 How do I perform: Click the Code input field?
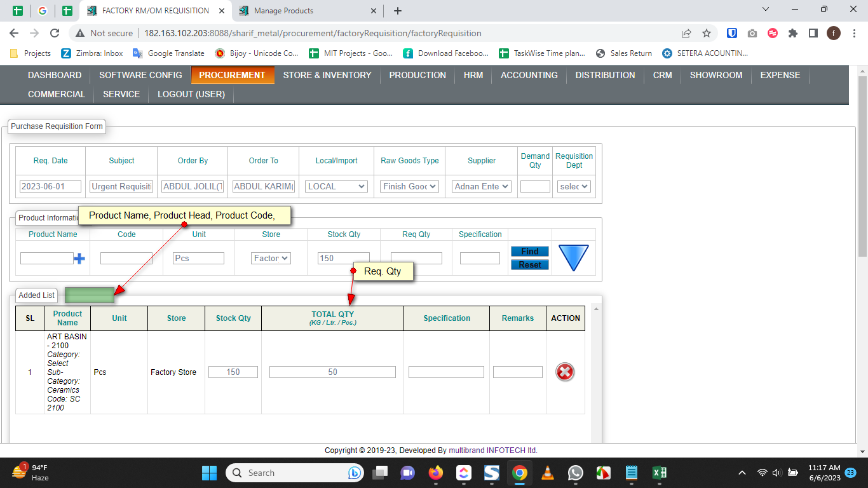[x=126, y=258]
